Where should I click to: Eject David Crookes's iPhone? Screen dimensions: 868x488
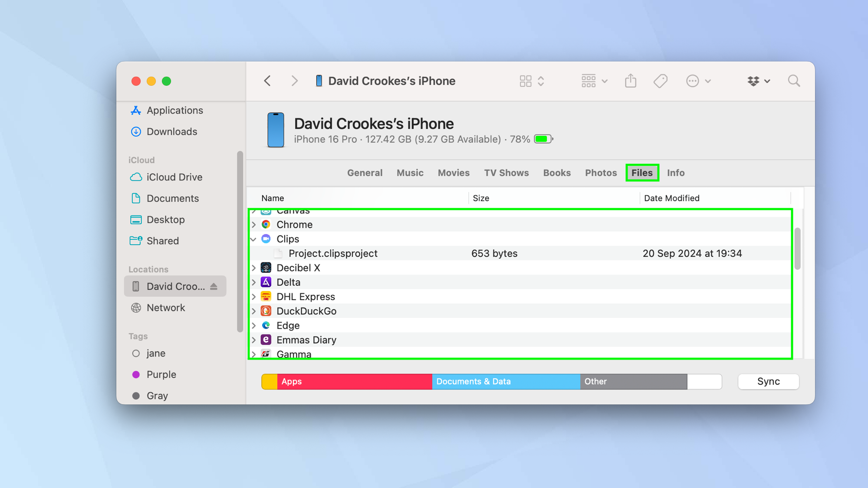(214, 286)
